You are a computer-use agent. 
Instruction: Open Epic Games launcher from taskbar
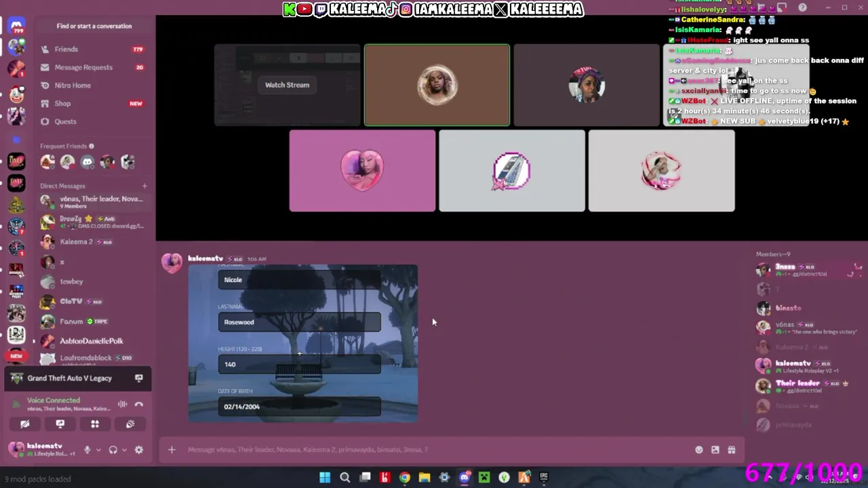[x=544, y=478]
